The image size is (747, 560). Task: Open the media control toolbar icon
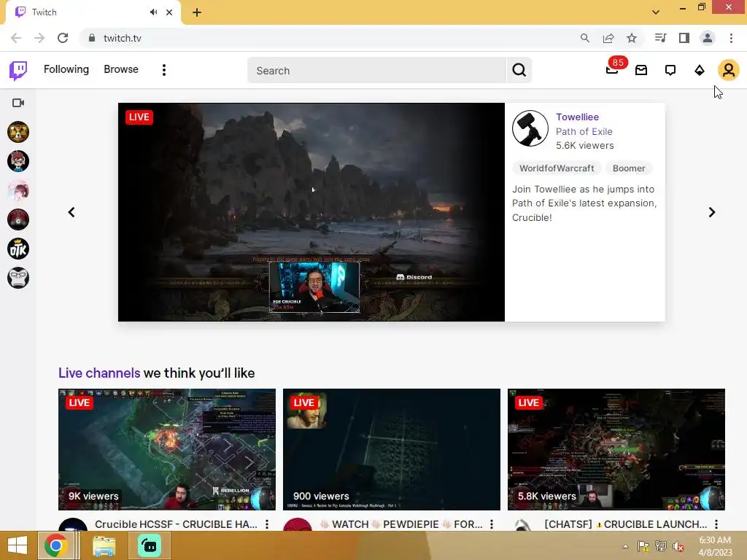[x=660, y=38]
